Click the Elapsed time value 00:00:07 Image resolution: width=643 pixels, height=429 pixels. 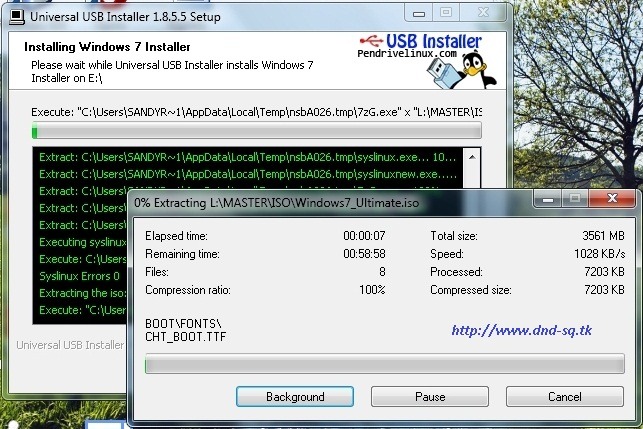[364, 236]
